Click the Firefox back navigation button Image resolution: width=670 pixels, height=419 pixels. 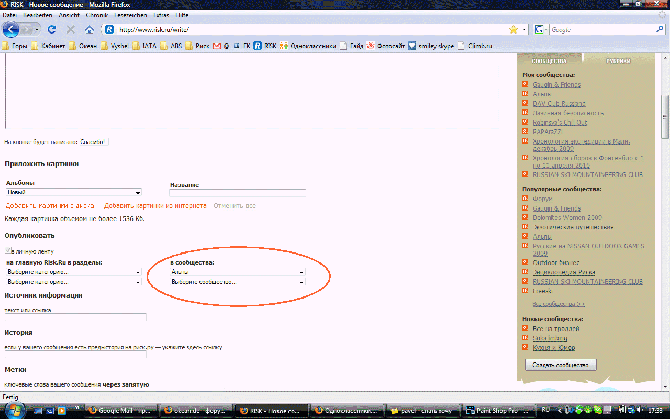[14, 30]
